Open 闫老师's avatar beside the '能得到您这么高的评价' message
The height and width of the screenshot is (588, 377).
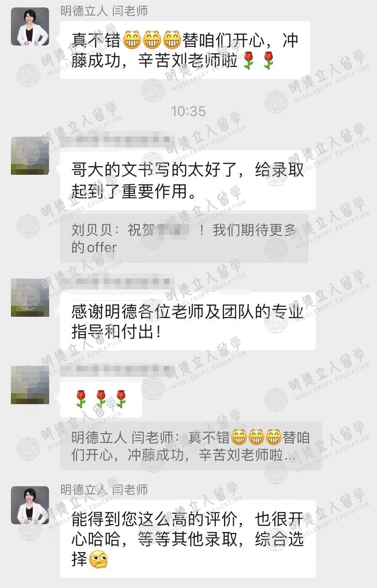click(x=30, y=505)
